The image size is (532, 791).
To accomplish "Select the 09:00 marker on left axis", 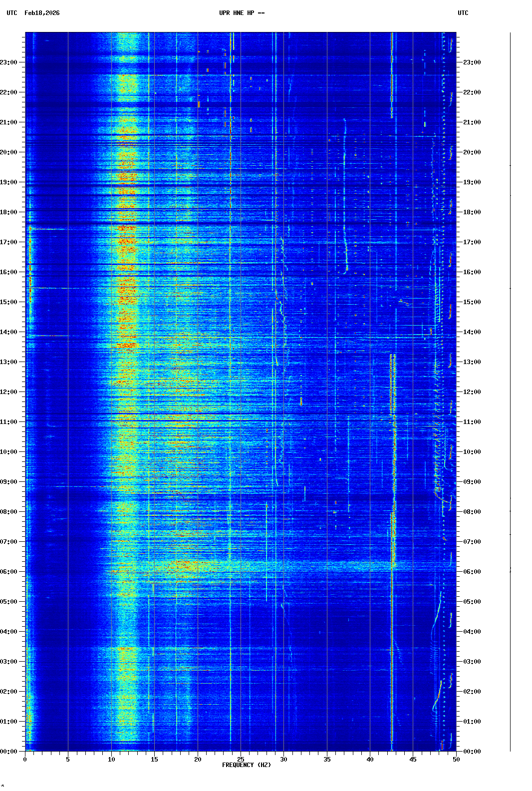I will tap(8, 482).
